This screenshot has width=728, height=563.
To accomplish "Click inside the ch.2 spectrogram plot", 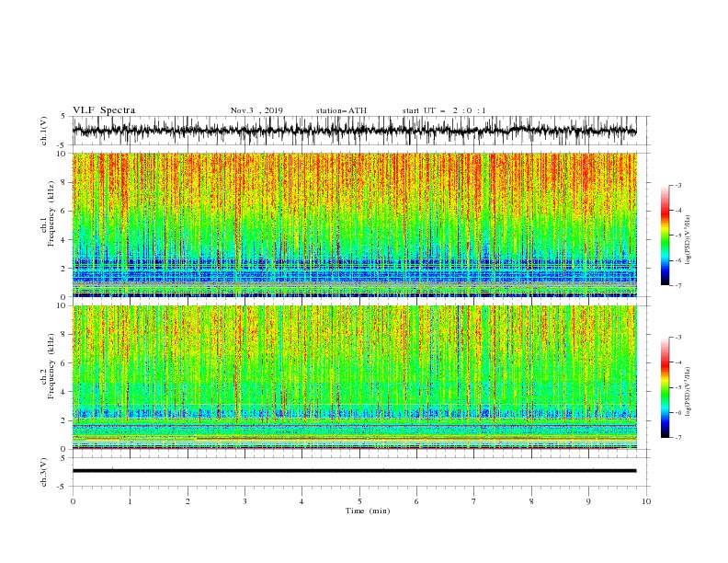I will tap(355, 377).
